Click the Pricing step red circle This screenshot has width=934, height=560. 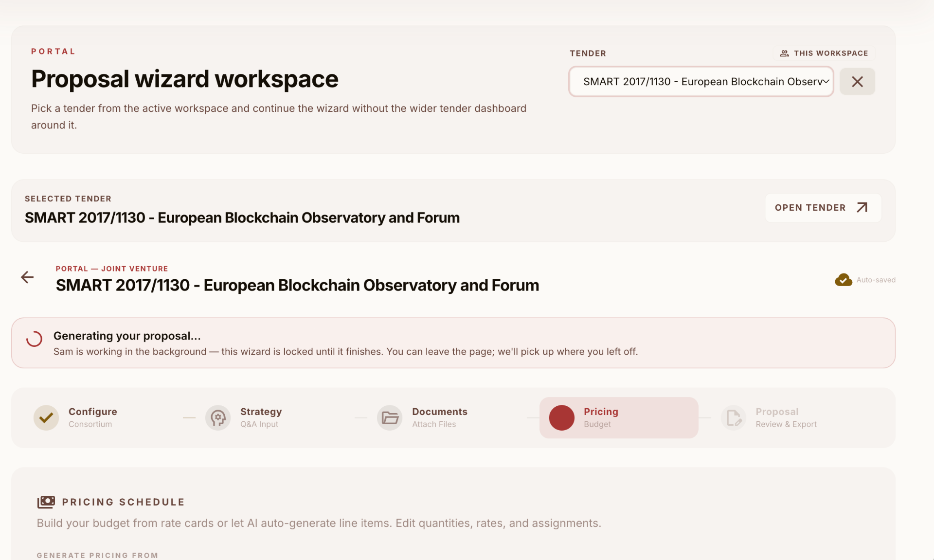[562, 417]
